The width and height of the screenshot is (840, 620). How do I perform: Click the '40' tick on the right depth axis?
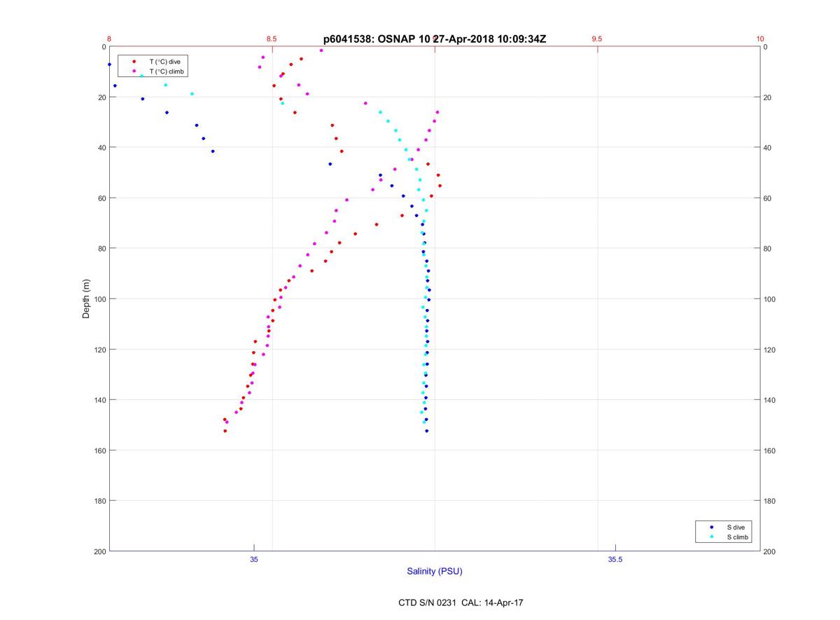tap(768, 148)
